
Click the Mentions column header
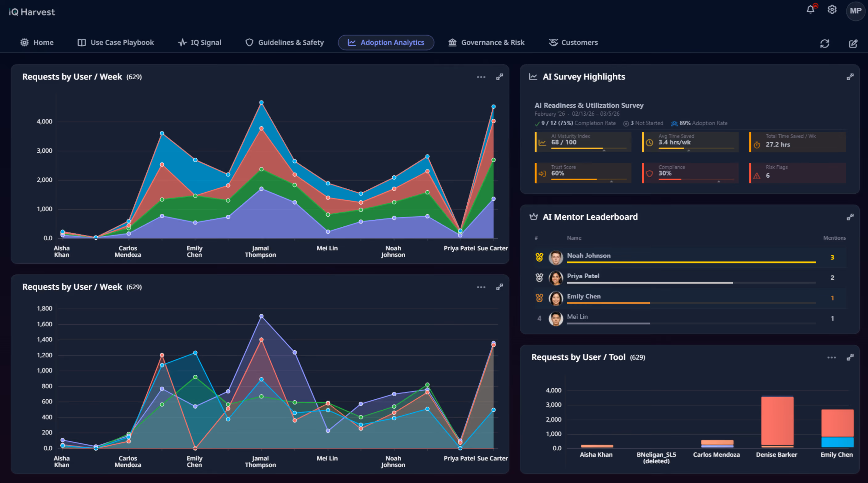(x=834, y=238)
